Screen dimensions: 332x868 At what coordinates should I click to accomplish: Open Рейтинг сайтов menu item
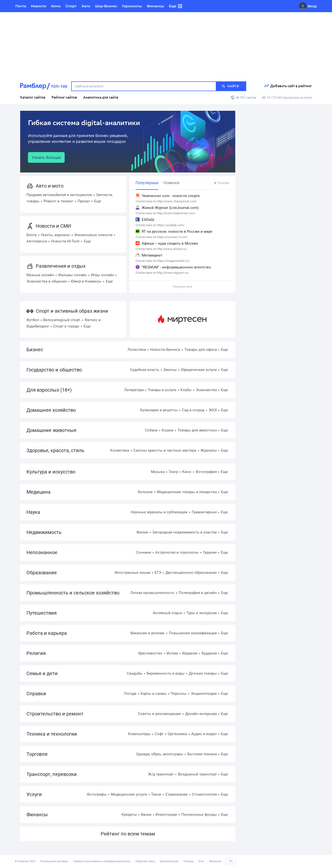[x=64, y=97]
